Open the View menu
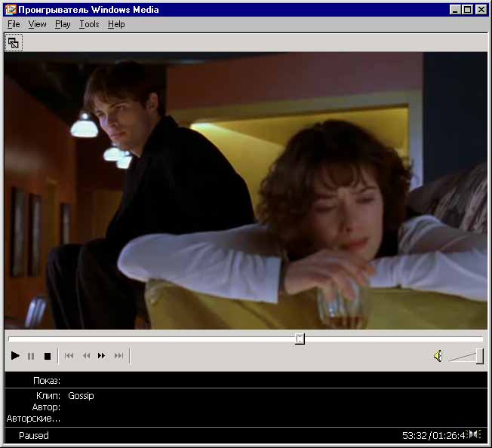This screenshot has width=492, height=448. pos(37,24)
